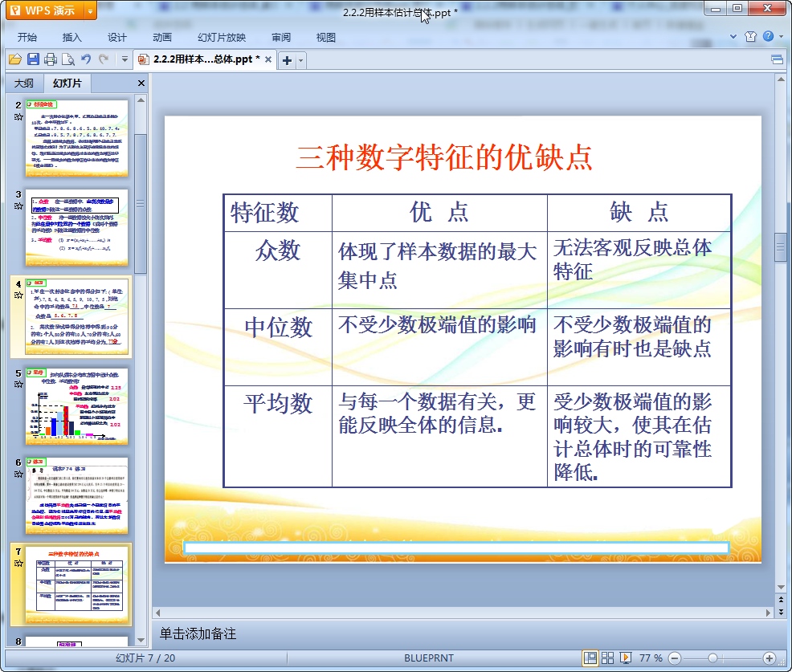Image resolution: width=792 pixels, height=672 pixels.
Task: Go to next slide with double-down arrow
Action: coord(781,612)
